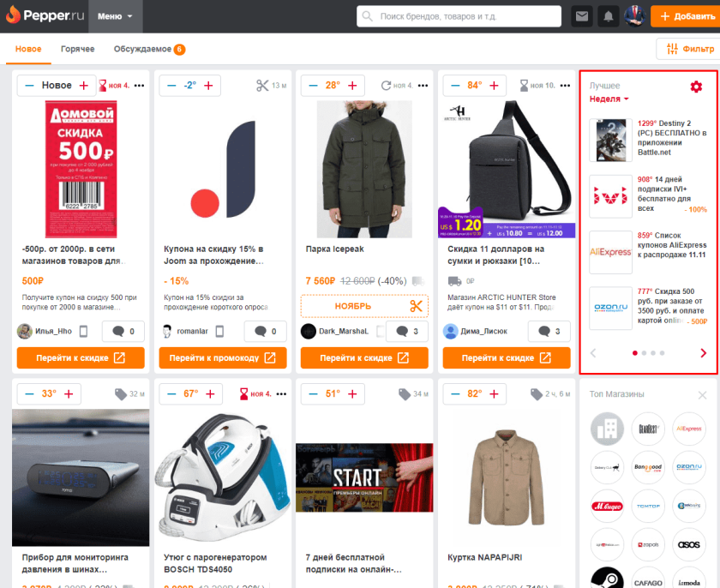Go to the Домовой discount

pyautogui.click(x=81, y=357)
